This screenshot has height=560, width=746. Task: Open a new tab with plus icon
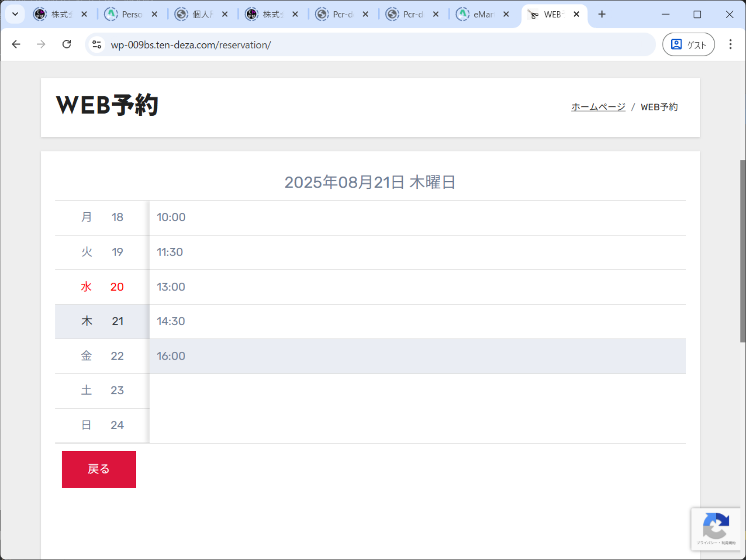[x=602, y=14]
